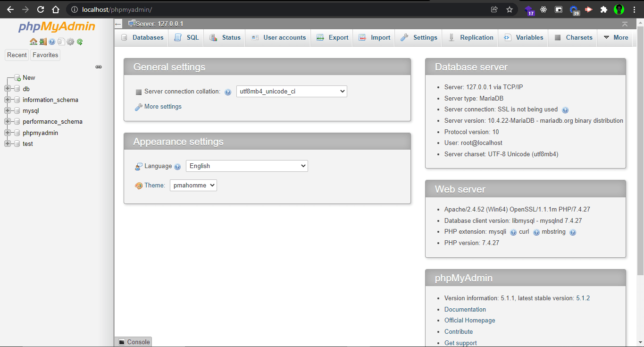The width and height of the screenshot is (644, 347).
Task: Open the Settings tab
Action: pyautogui.click(x=418, y=38)
